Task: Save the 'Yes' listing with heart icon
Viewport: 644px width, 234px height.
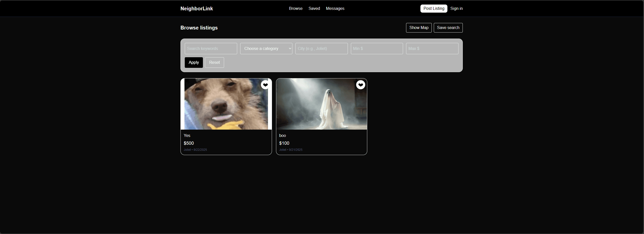Action: coord(265,85)
